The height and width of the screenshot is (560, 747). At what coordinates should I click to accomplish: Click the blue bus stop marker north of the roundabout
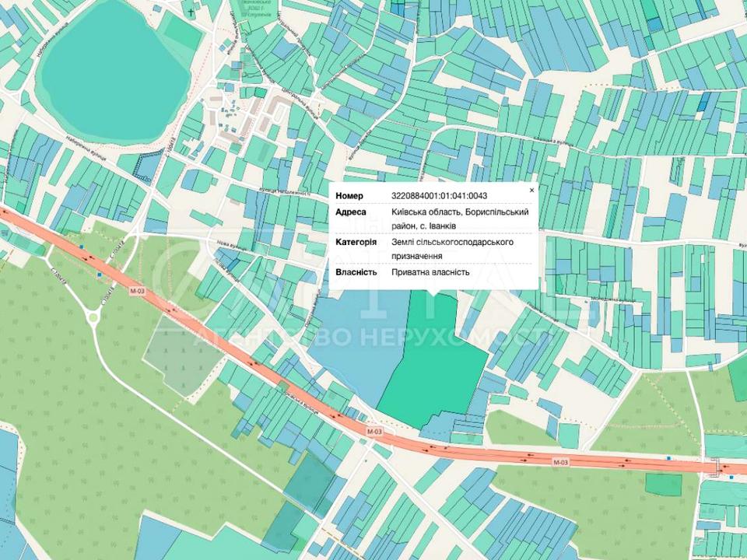pyautogui.click(x=82, y=247)
